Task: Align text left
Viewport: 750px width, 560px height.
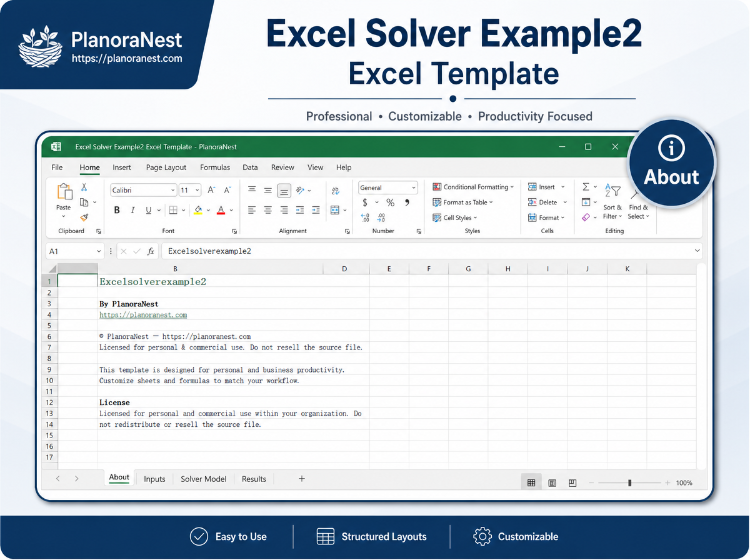Action: click(252, 211)
